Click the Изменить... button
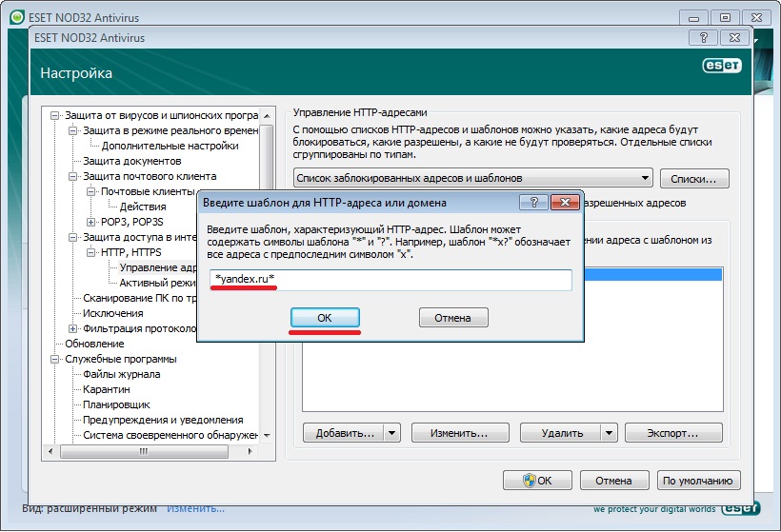Screen dimensions: 781x532 click(460, 433)
